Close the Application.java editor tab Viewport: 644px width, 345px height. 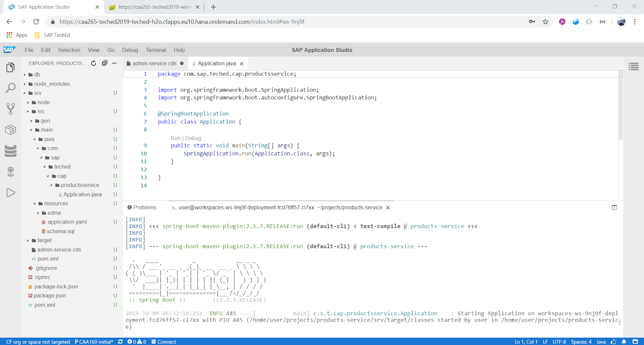242,64
